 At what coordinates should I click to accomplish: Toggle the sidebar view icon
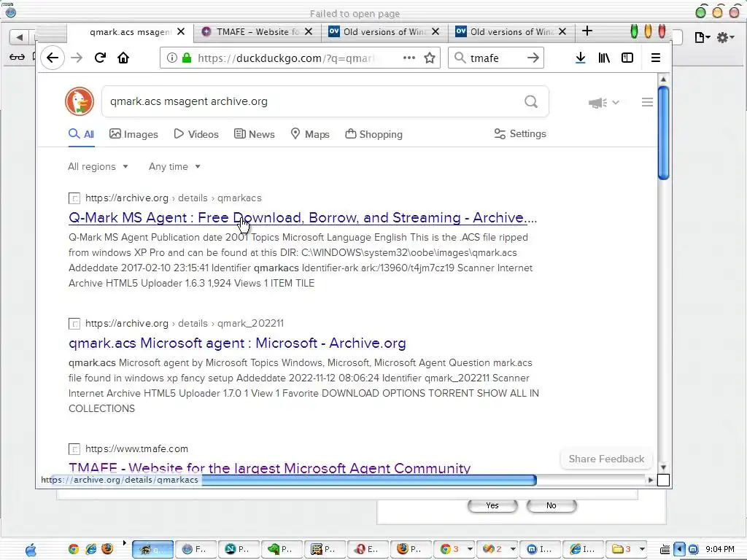click(x=627, y=58)
